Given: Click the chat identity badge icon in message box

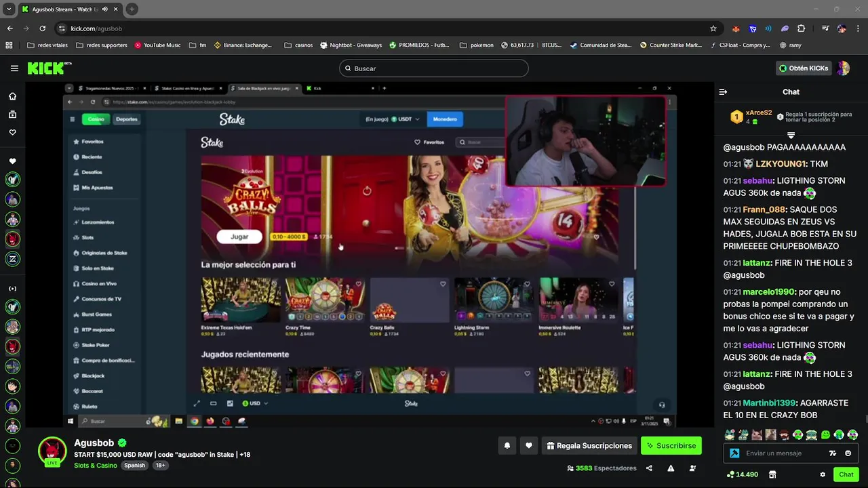Looking at the screenshot, I should [734, 453].
